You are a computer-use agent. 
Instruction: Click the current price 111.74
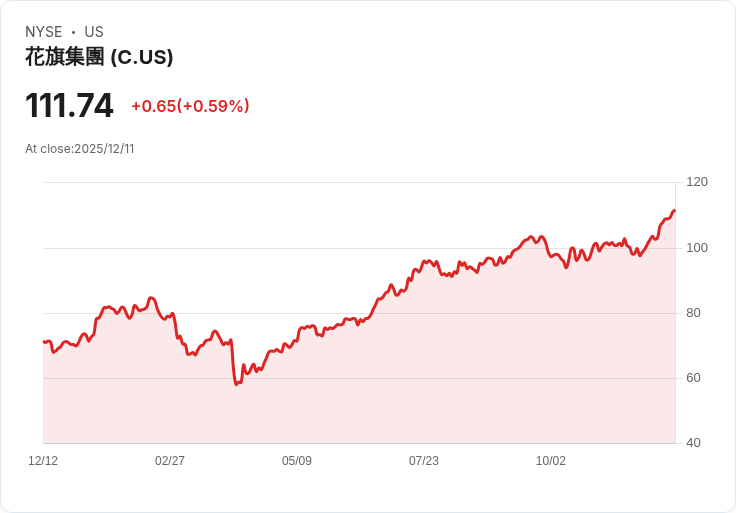(69, 106)
